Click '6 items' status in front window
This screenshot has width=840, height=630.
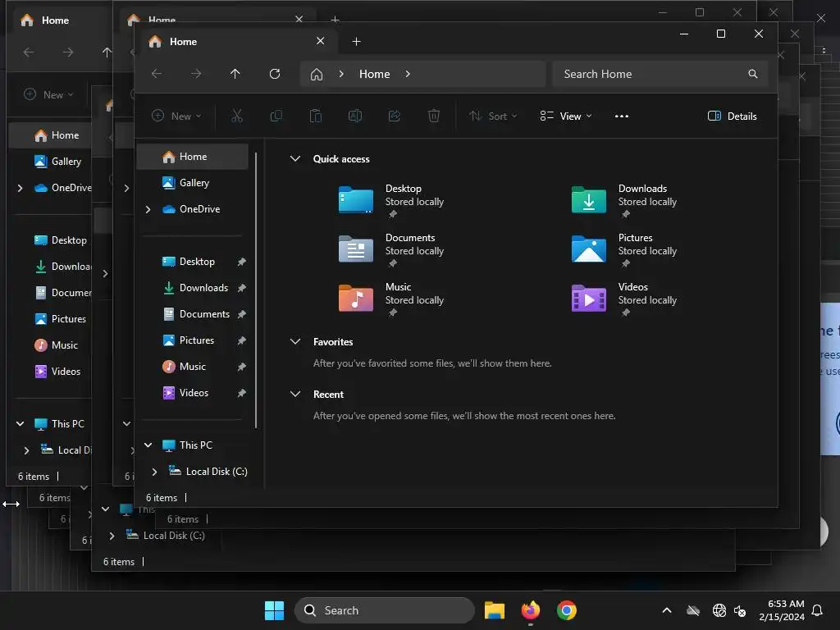[162, 498]
